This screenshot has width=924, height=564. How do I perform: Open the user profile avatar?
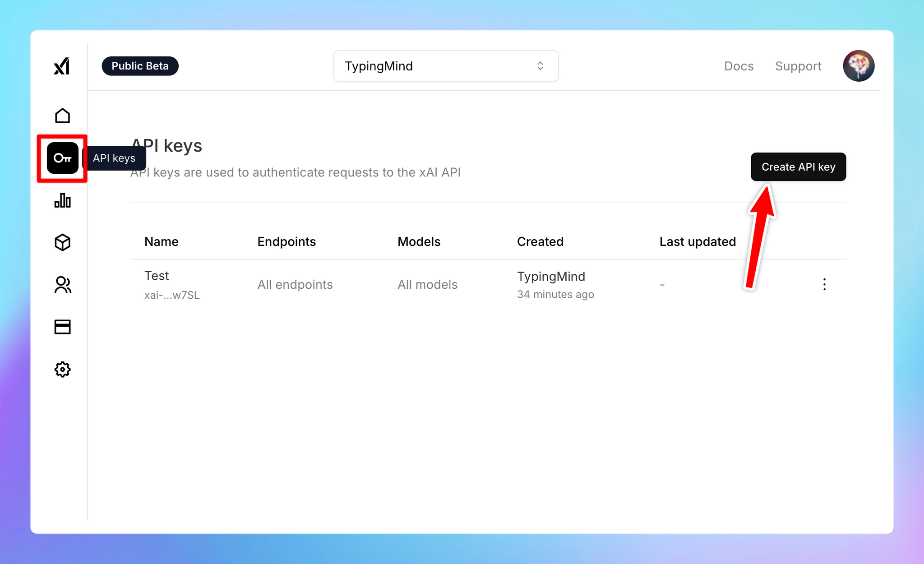pyautogui.click(x=859, y=66)
